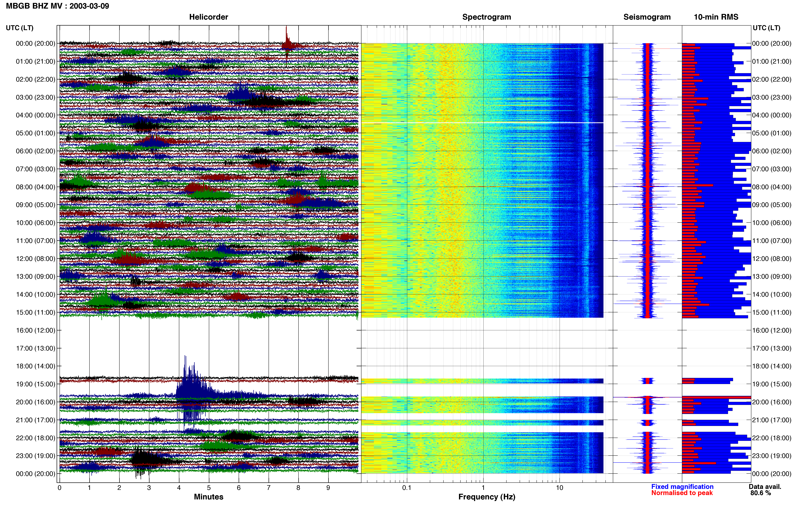Click the left '19:00 (15:00)' time label
812x508 pixels.
pyautogui.click(x=36, y=384)
